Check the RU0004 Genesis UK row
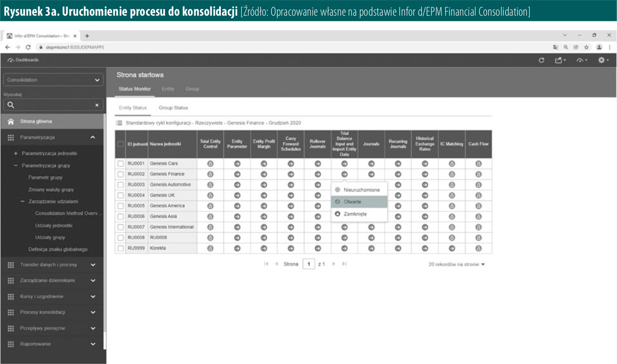The width and height of the screenshot is (617, 364). pos(120,195)
